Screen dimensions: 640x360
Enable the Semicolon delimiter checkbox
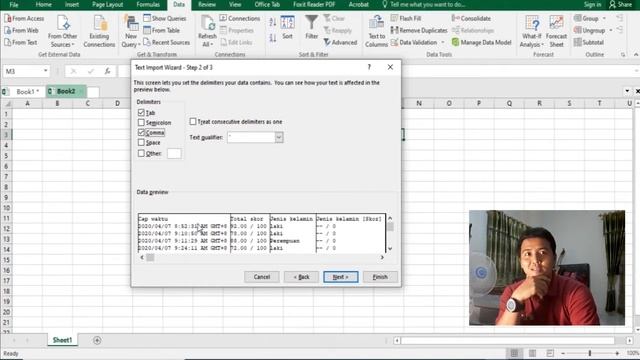coord(141,122)
